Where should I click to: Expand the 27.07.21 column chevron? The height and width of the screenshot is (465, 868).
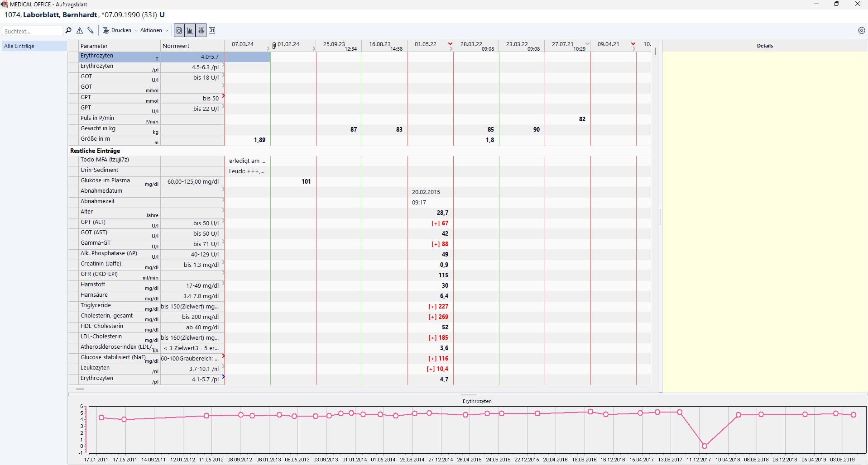pos(587,43)
